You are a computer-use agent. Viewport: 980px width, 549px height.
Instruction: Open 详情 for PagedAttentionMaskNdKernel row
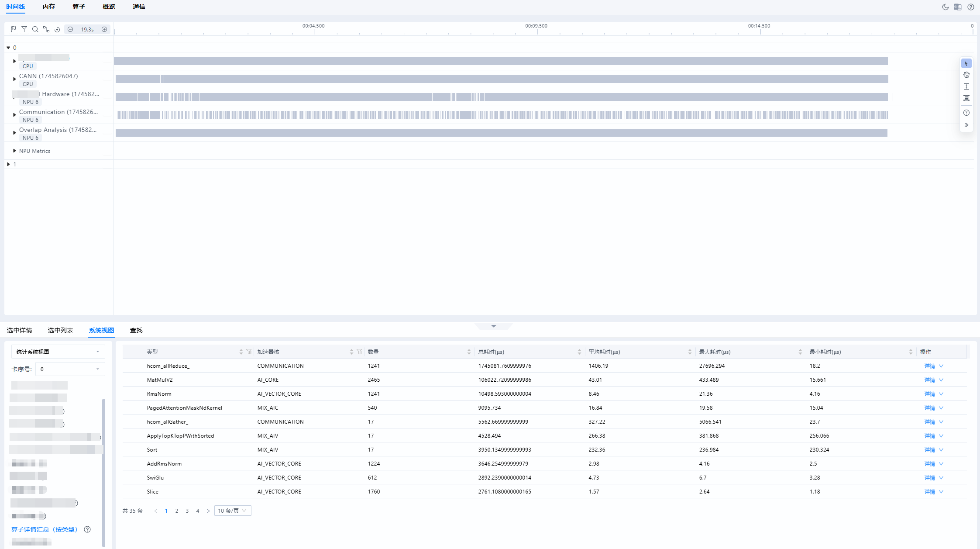pyautogui.click(x=930, y=408)
